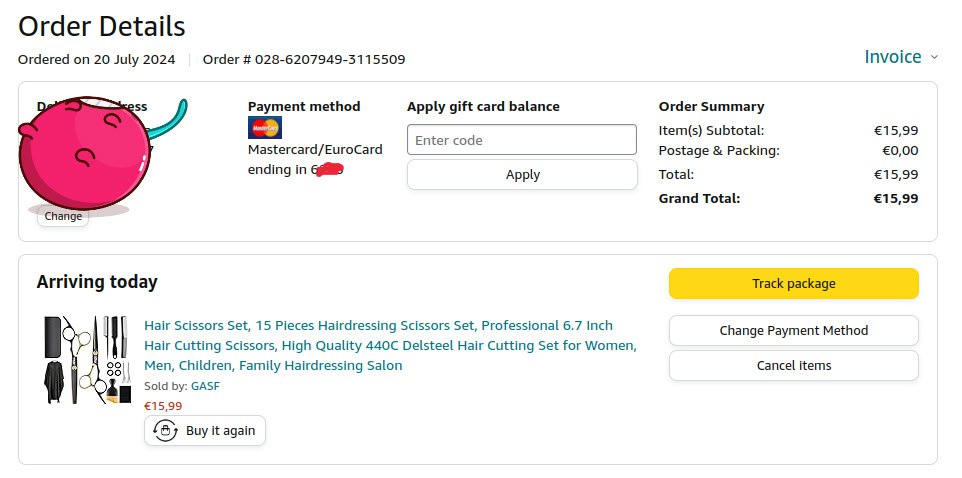Click the Arriving today heading

[x=97, y=282]
